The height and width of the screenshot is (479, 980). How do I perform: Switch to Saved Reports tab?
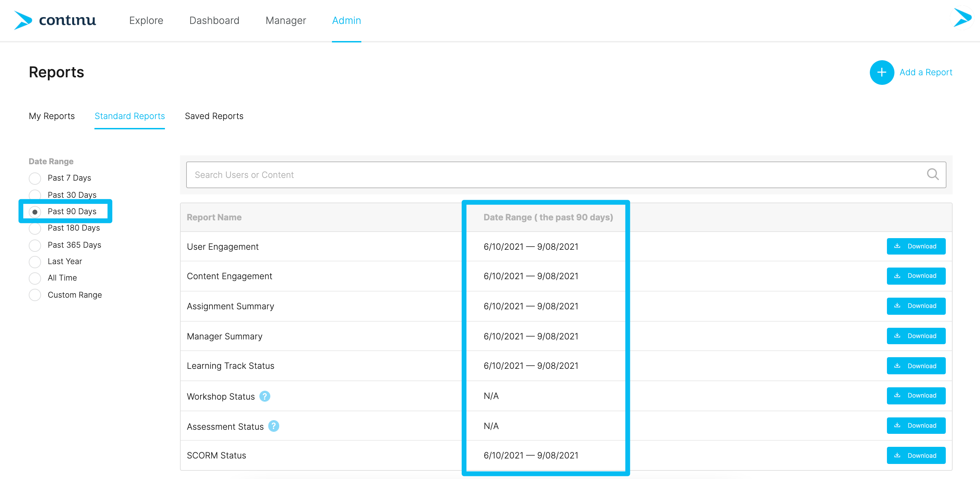(x=214, y=116)
